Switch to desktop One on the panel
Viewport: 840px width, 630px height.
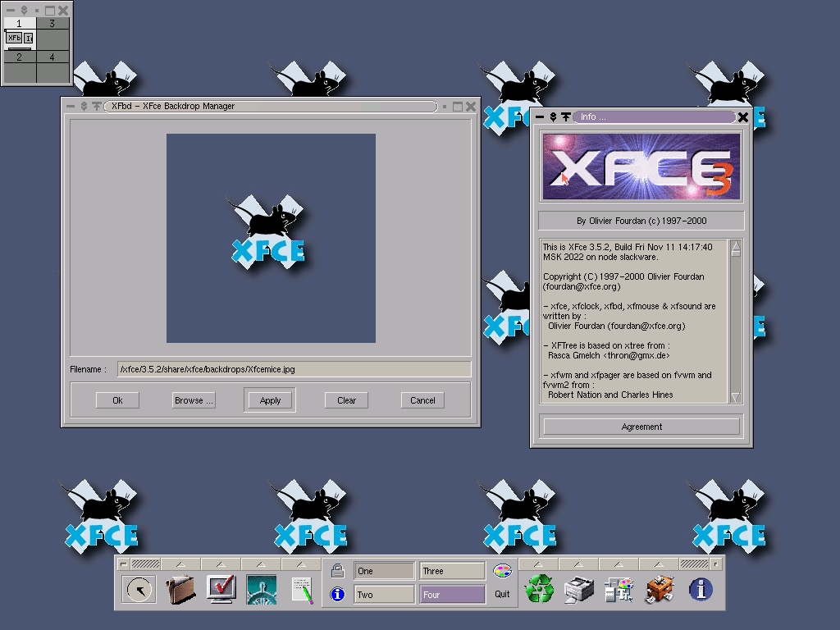[x=384, y=571]
